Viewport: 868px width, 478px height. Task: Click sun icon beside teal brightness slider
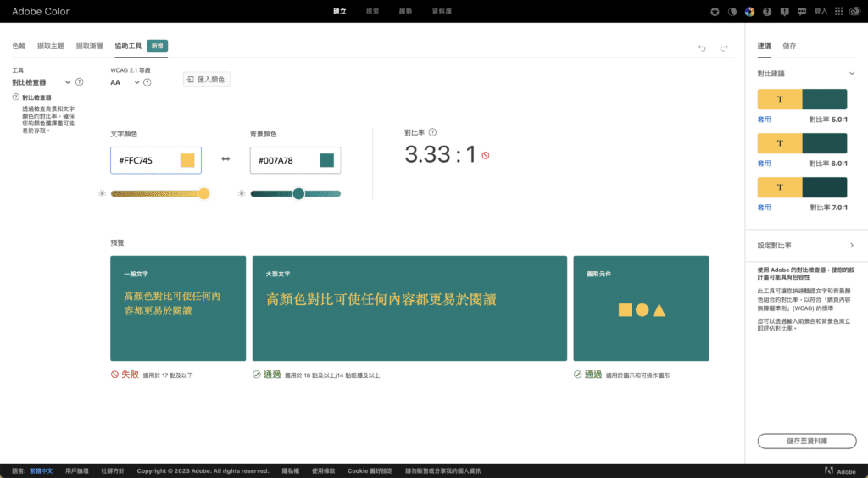[x=242, y=193]
